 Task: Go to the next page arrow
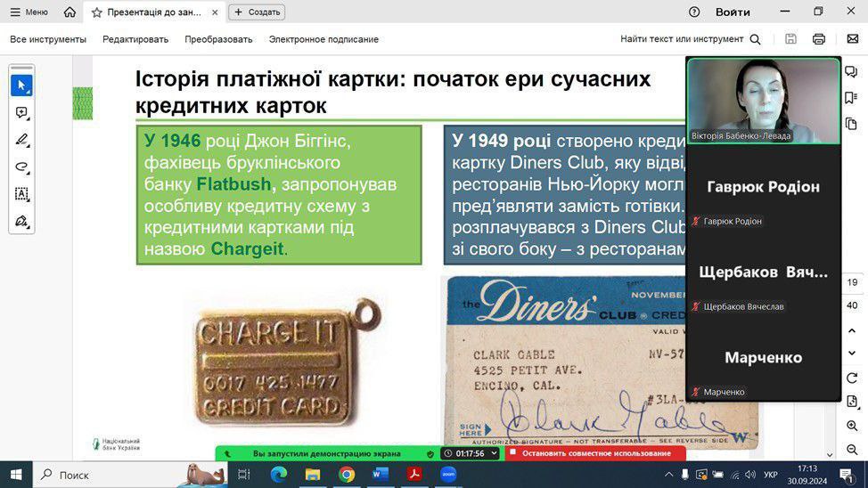(852, 354)
